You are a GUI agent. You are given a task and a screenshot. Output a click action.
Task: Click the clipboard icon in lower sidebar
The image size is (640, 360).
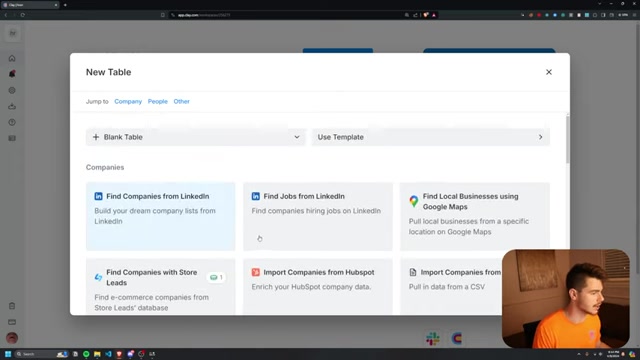coord(12,306)
